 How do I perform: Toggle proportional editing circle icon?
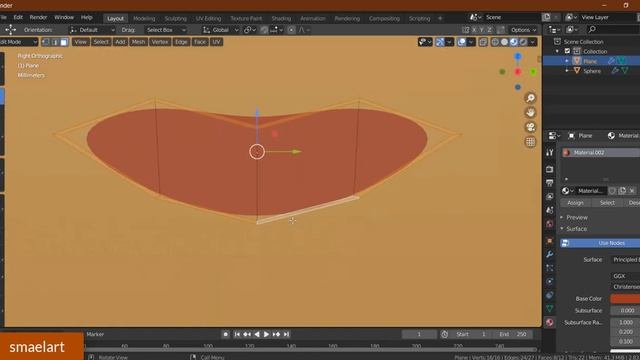coord(291,30)
